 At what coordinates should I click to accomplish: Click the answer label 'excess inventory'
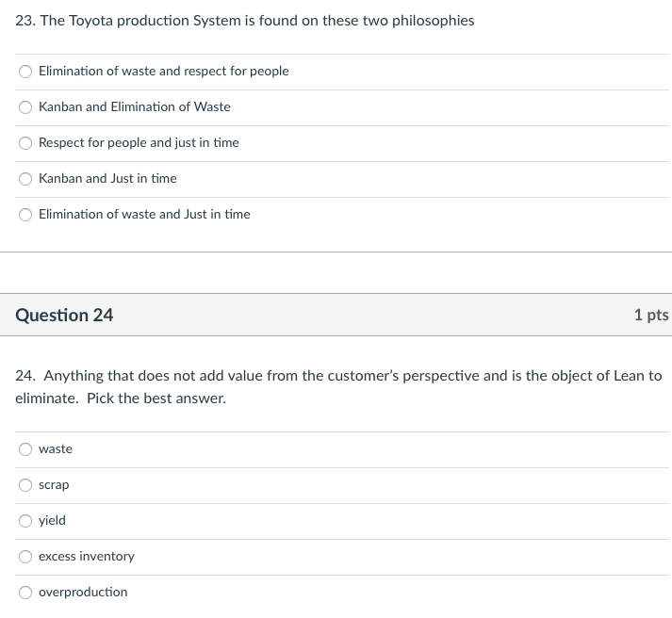point(87,556)
